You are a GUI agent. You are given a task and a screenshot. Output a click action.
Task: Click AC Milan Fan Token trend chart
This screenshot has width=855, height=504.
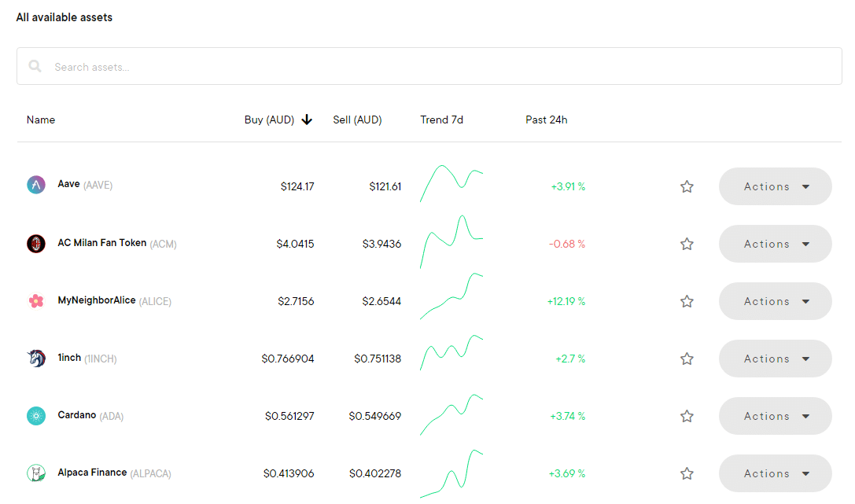[451, 241]
